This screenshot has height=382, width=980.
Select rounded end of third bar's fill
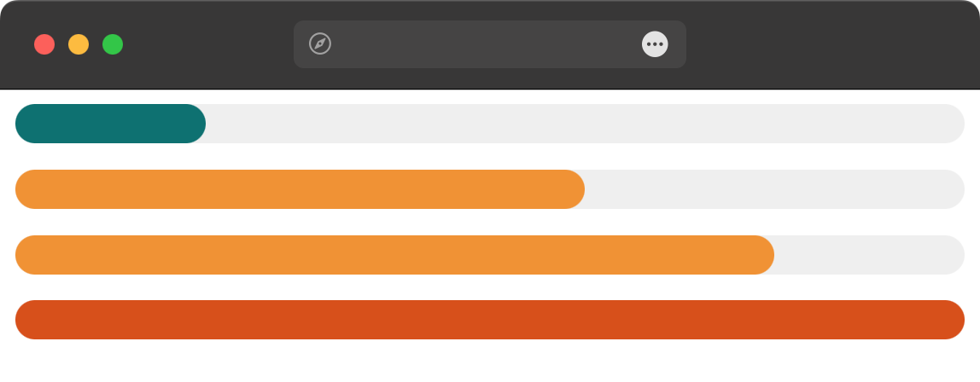tap(764, 255)
